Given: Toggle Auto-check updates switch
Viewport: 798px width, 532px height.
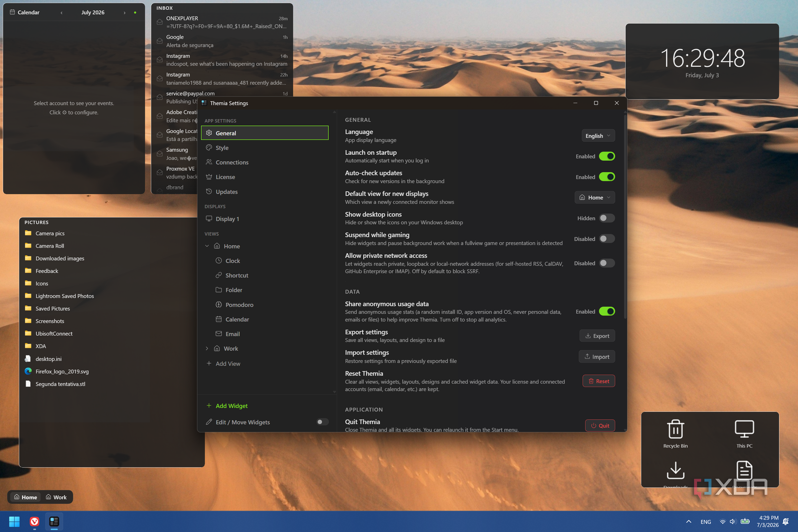Looking at the screenshot, I should [607, 177].
